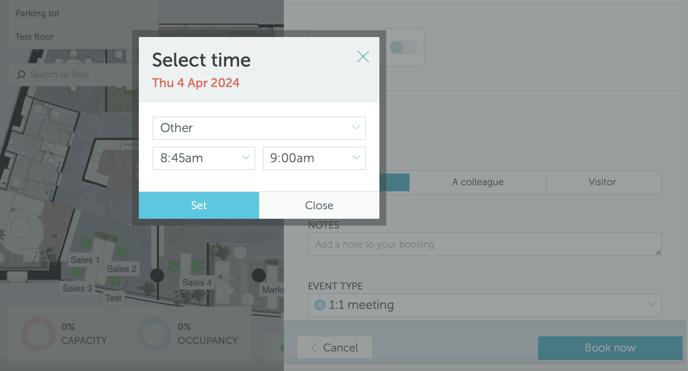Switch to the A colleague tab
This screenshot has height=371, width=688.
tap(478, 182)
